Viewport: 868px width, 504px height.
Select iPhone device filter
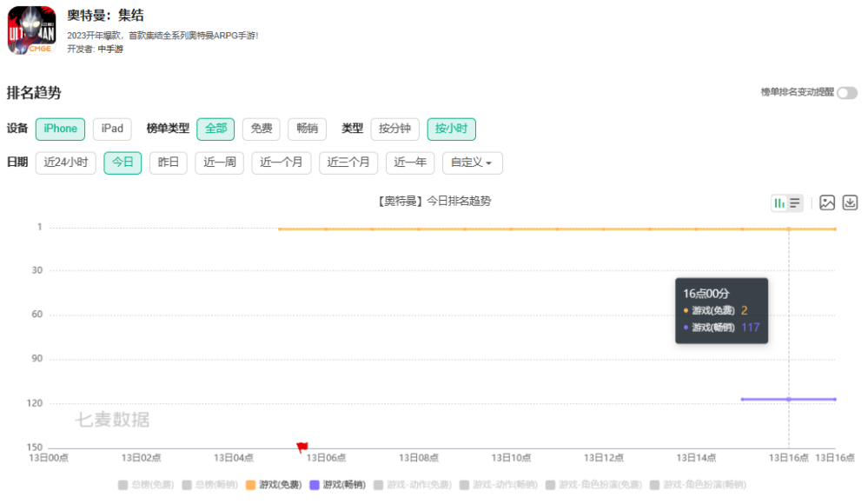tap(60, 129)
